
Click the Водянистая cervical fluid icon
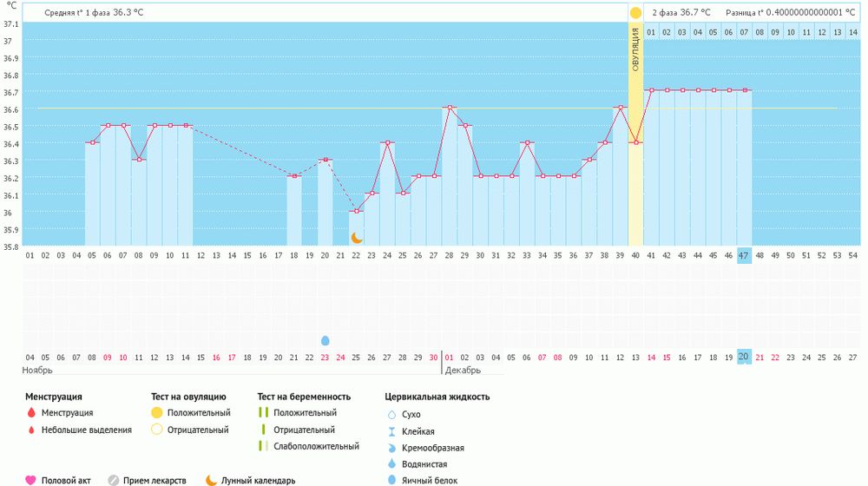click(x=391, y=464)
